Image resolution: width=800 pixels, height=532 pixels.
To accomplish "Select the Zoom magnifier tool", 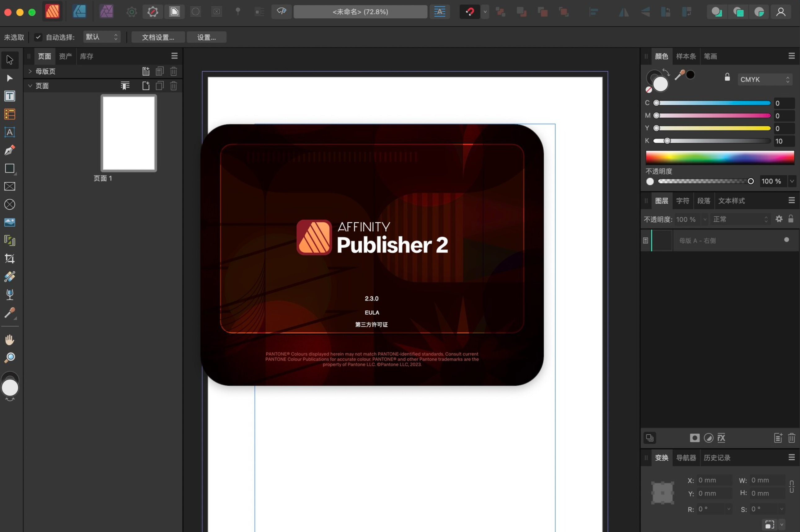I will tap(10, 357).
